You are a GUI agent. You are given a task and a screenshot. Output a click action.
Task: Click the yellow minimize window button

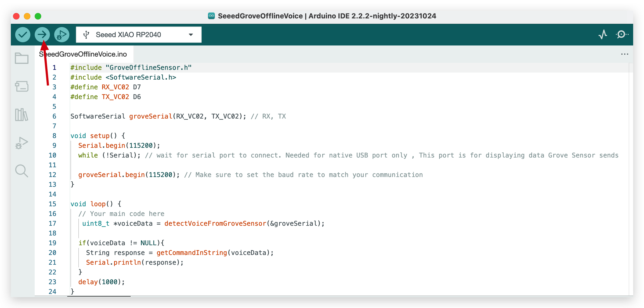click(27, 16)
